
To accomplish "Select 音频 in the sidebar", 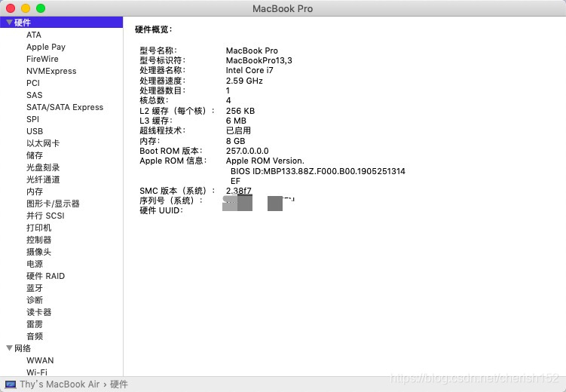I will click(x=35, y=336).
